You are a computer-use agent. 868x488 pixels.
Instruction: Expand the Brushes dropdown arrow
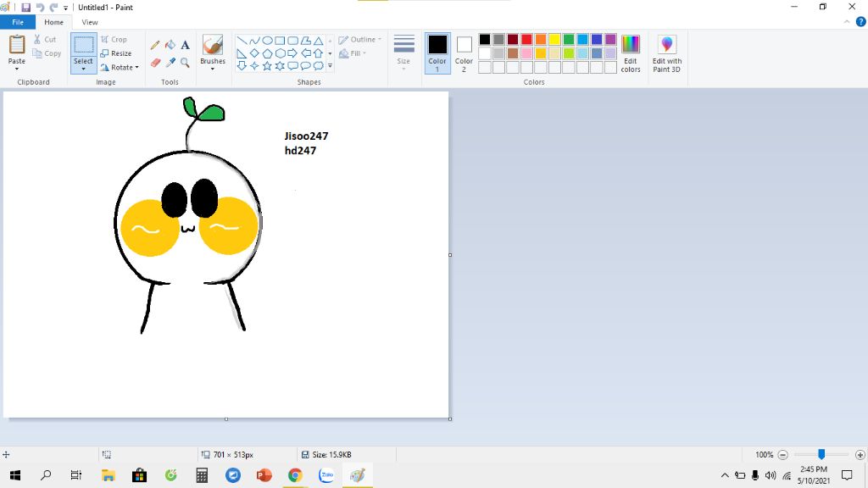213,69
